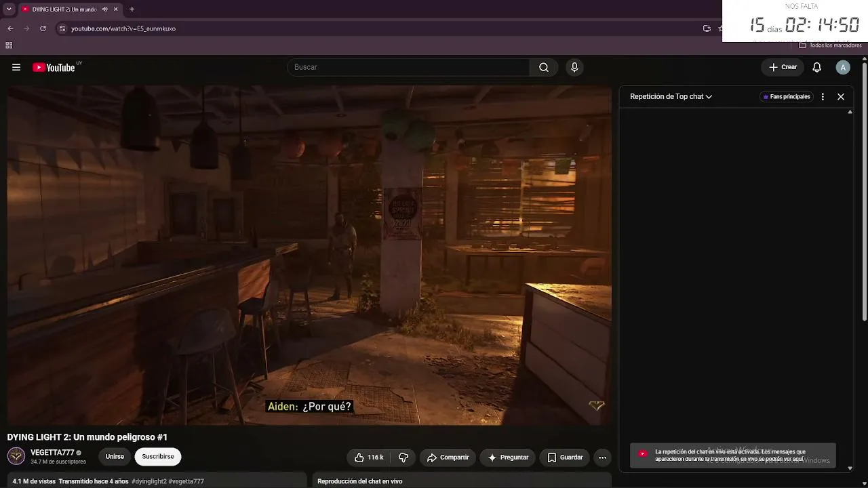The image size is (868, 488).
Task: Open more actions menu beside Guardar
Action: click(602, 457)
